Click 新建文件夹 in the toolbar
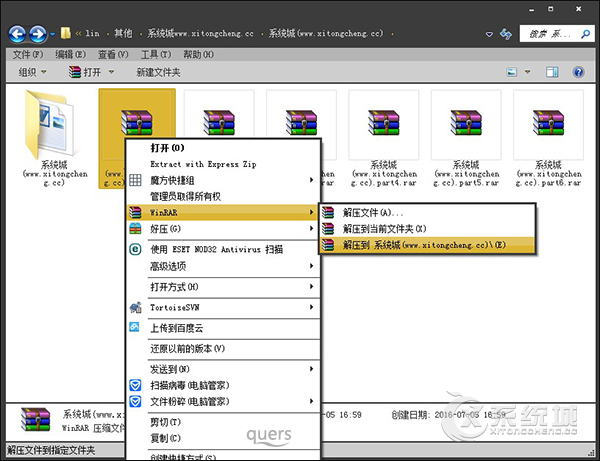The image size is (600, 461). (x=158, y=72)
